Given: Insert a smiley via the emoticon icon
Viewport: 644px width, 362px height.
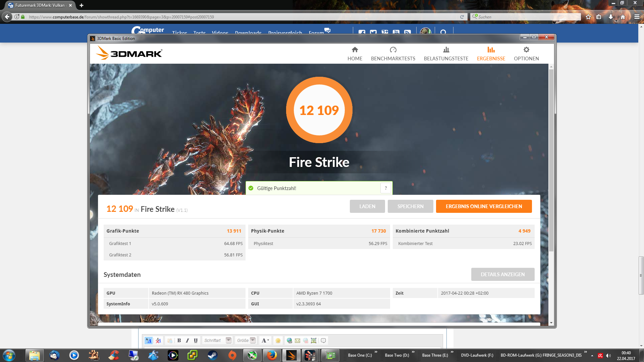Looking at the screenshot, I should (278, 341).
